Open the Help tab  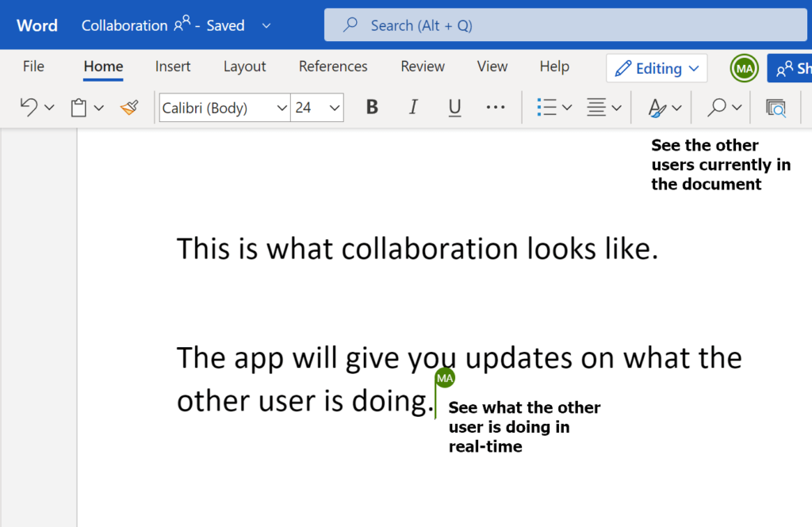point(554,67)
